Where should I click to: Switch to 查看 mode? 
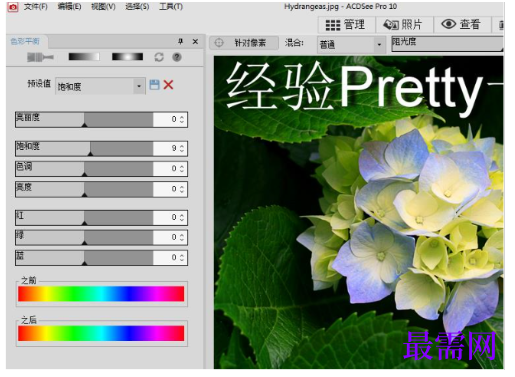[x=461, y=24]
